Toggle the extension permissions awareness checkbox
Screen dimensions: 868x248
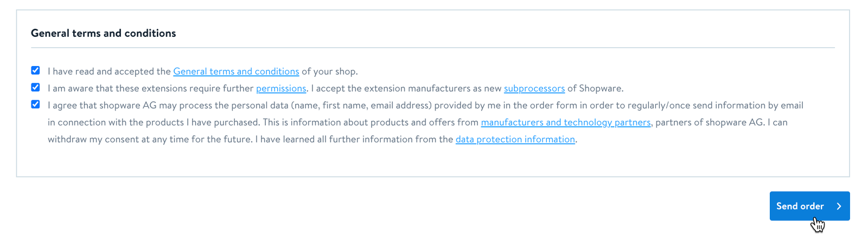click(35, 87)
